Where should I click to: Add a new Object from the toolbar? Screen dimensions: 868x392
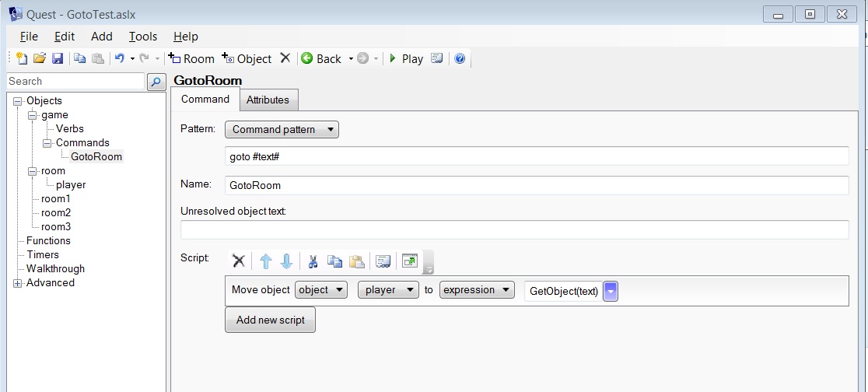click(x=247, y=59)
